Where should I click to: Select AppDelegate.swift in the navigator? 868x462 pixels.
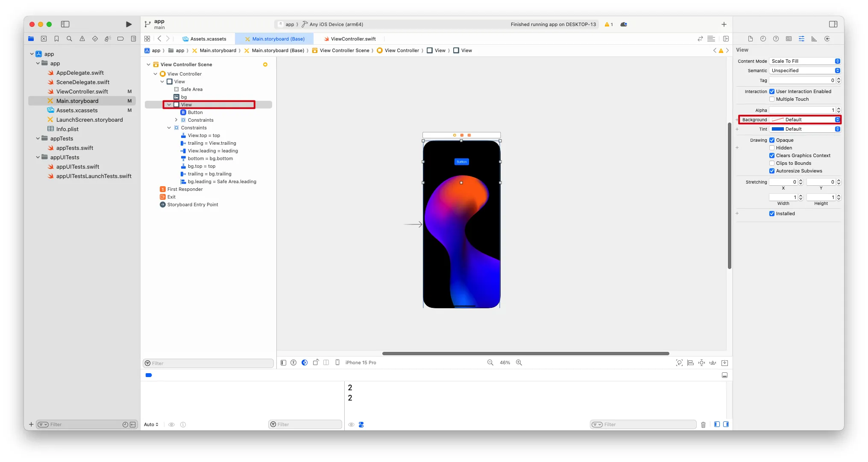tap(80, 73)
